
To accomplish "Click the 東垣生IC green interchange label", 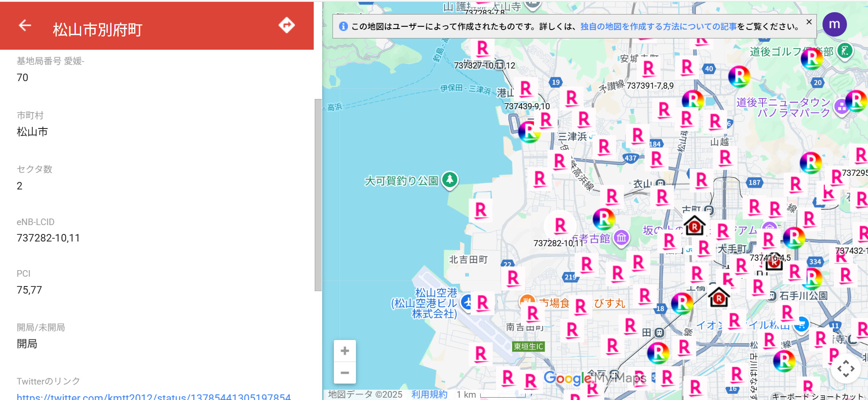I will pos(528,347).
